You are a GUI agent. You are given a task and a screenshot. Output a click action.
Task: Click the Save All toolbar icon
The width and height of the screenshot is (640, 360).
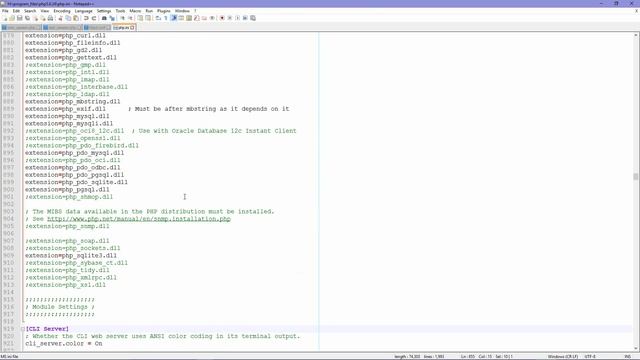click(x=27, y=18)
